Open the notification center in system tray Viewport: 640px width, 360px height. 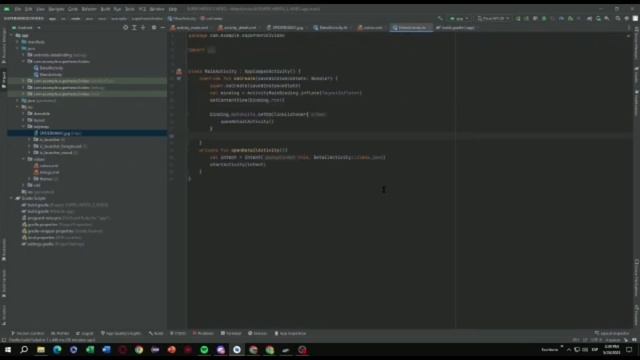click(629, 350)
